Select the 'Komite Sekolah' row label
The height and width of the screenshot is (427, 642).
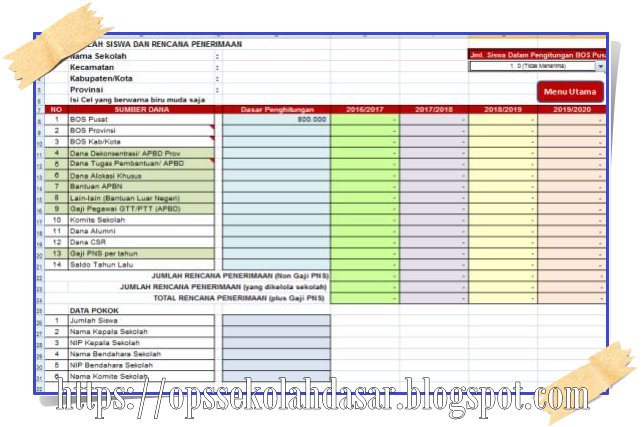pyautogui.click(x=142, y=220)
